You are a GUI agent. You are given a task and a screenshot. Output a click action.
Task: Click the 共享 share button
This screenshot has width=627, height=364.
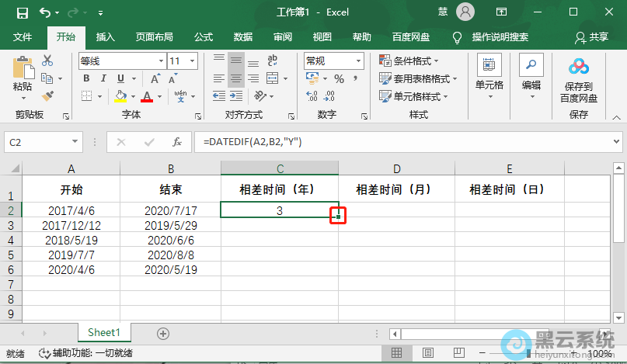click(592, 36)
